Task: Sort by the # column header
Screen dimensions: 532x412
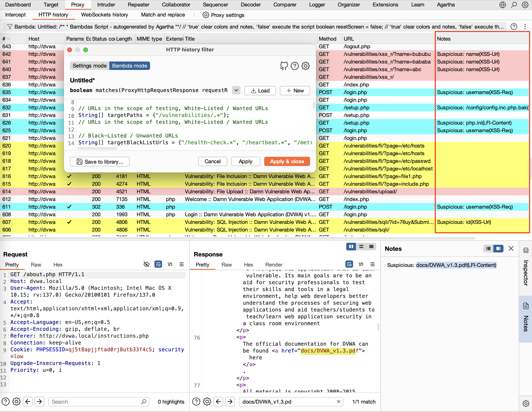Action: tap(13, 39)
